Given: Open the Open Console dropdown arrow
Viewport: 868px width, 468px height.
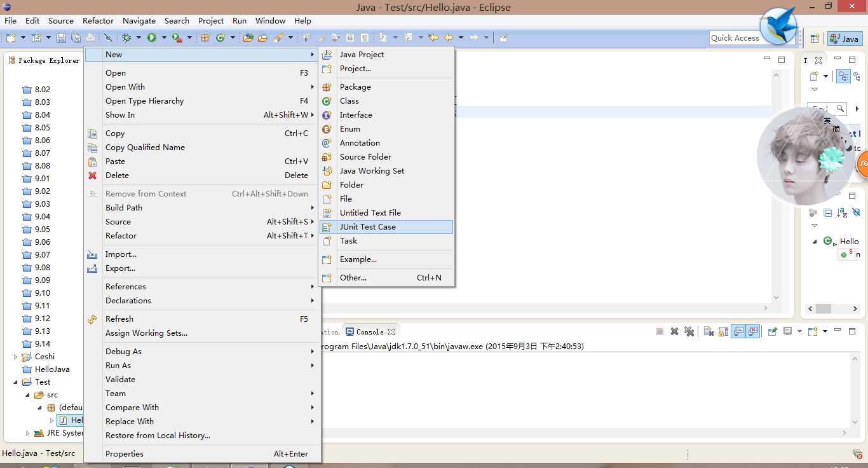Looking at the screenshot, I should tap(825, 331).
